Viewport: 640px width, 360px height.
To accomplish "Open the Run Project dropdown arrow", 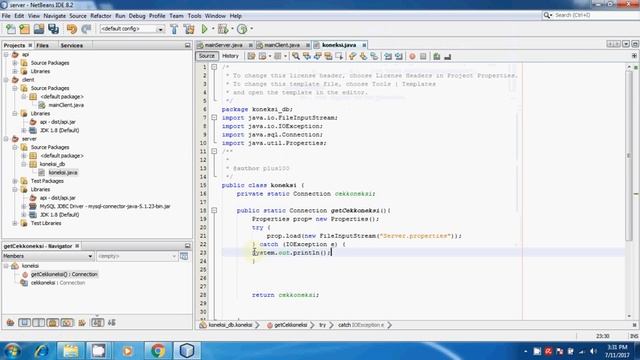I will (x=213, y=29).
